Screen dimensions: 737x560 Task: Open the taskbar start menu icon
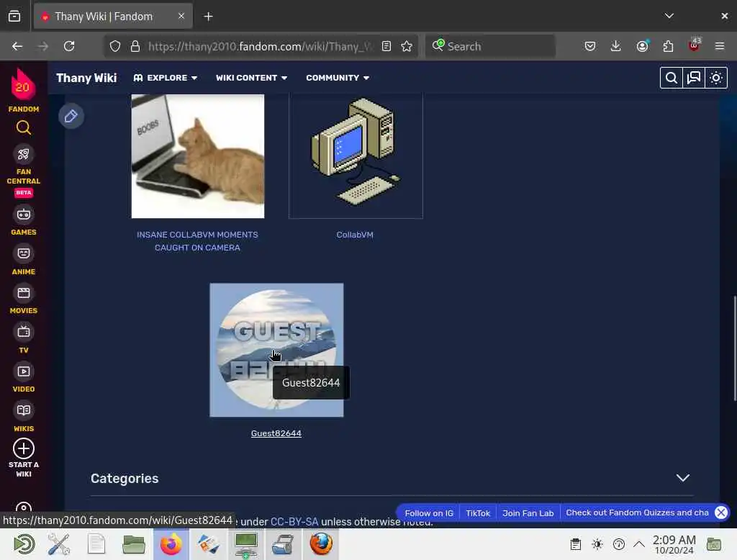(24, 544)
